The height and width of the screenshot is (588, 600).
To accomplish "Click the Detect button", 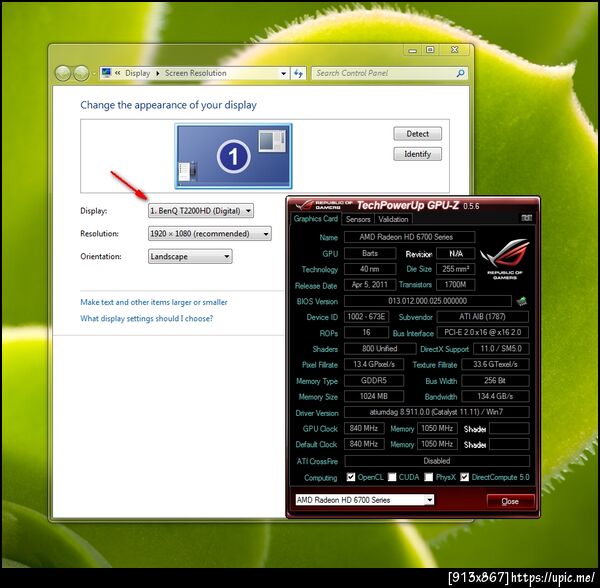I will (417, 134).
